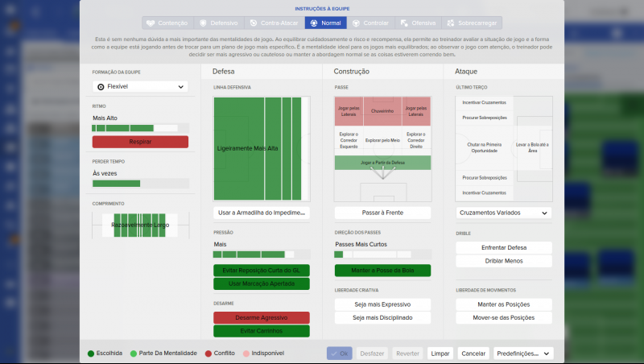Expand the Cruzamentos Variados dropdown
This screenshot has width=644, height=364.
pyautogui.click(x=504, y=213)
